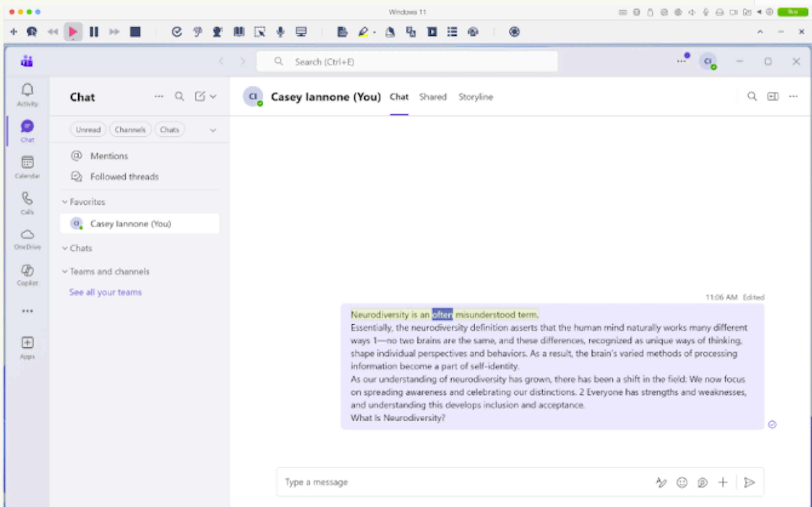Collapse the reading toolbar with the up chevron
This screenshot has height=507, width=812.
760,32
